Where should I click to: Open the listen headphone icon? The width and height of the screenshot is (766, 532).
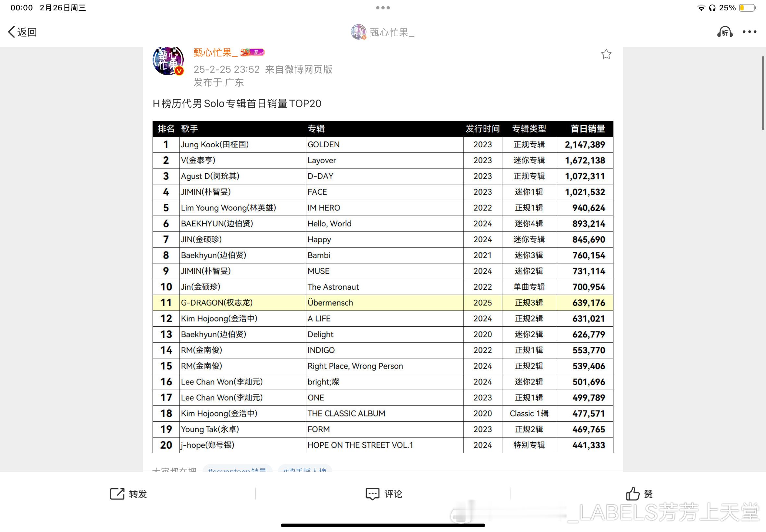(725, 32)
